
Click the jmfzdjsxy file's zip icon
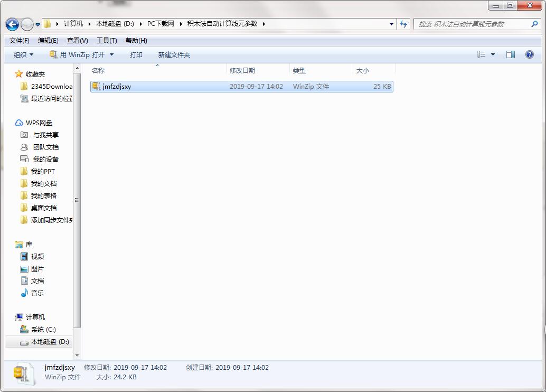pyautogui.click(x=97, y=87)
